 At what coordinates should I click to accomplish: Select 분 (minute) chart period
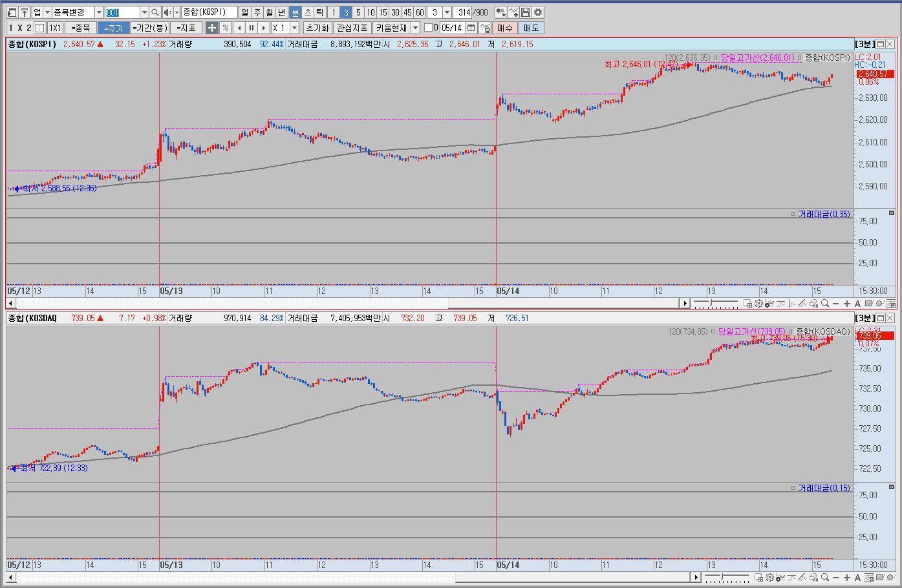tap(295, 12)
